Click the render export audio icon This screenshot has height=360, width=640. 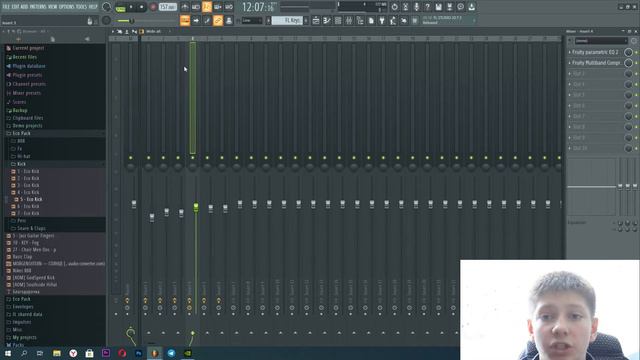tap(449, 7)
